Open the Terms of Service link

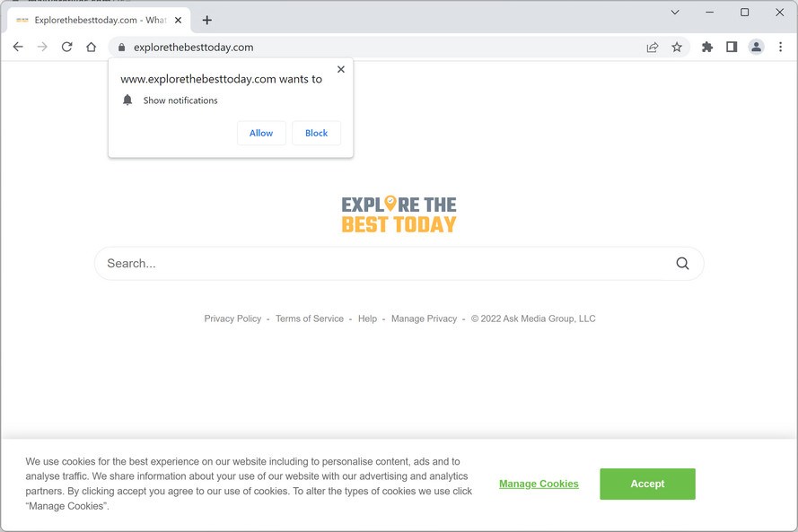point(310,318)
